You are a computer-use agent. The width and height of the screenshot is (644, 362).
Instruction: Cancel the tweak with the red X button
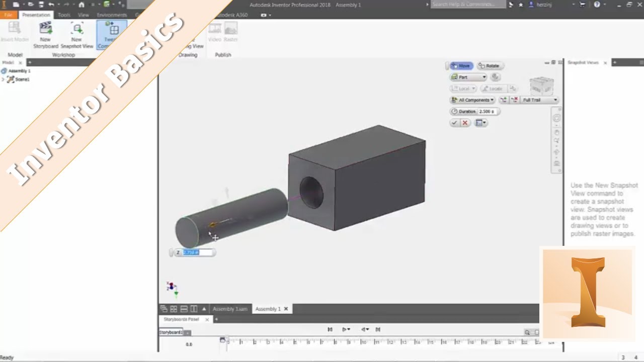coord(465,123)
